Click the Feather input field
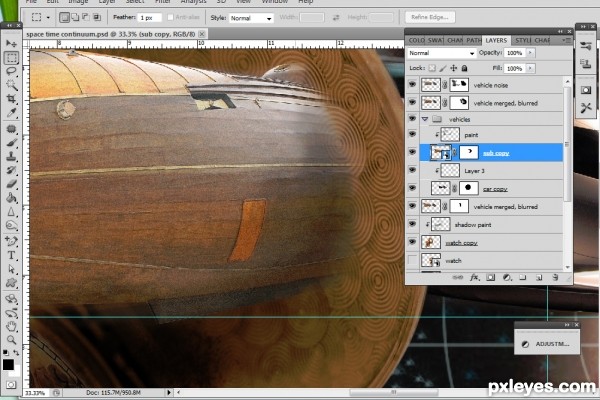The image size is (600, 400). tap(150, 18)
